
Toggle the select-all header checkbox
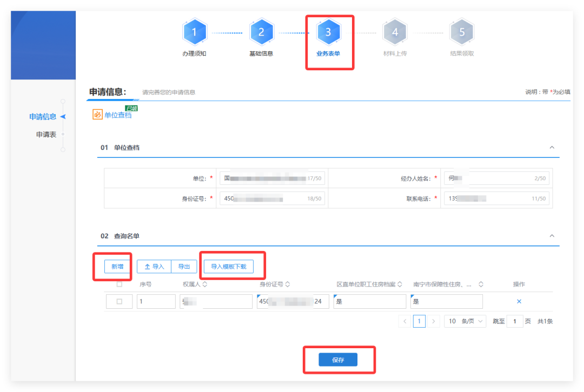click(x=120, y=284)
